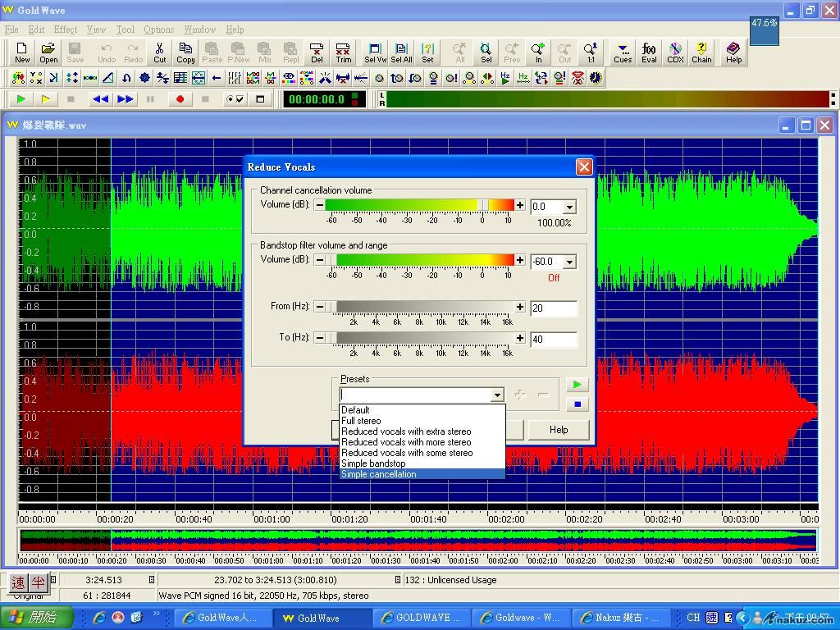Switch to the GOLDWAVE taskbar window
840x630 pixels.
[423, 618]
